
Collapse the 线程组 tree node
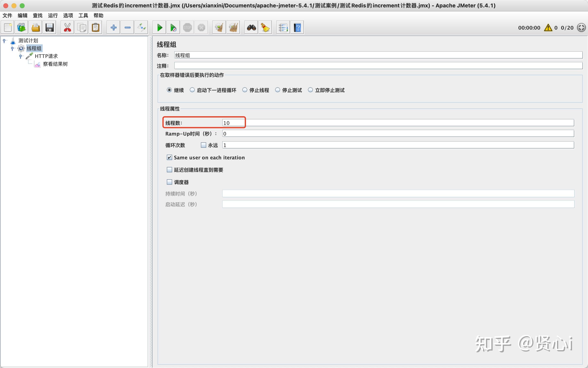[12, 48]
